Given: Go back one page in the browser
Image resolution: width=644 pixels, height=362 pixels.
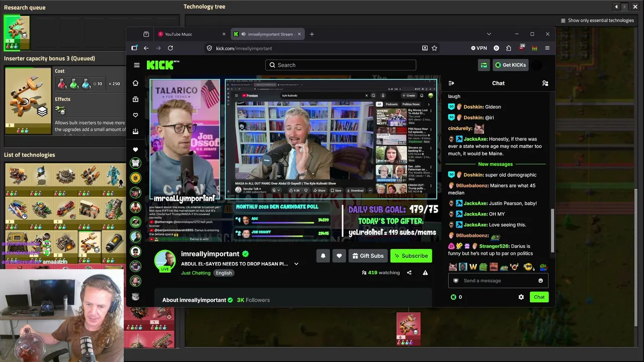Looking at the screenshot, I should [146, 48].
